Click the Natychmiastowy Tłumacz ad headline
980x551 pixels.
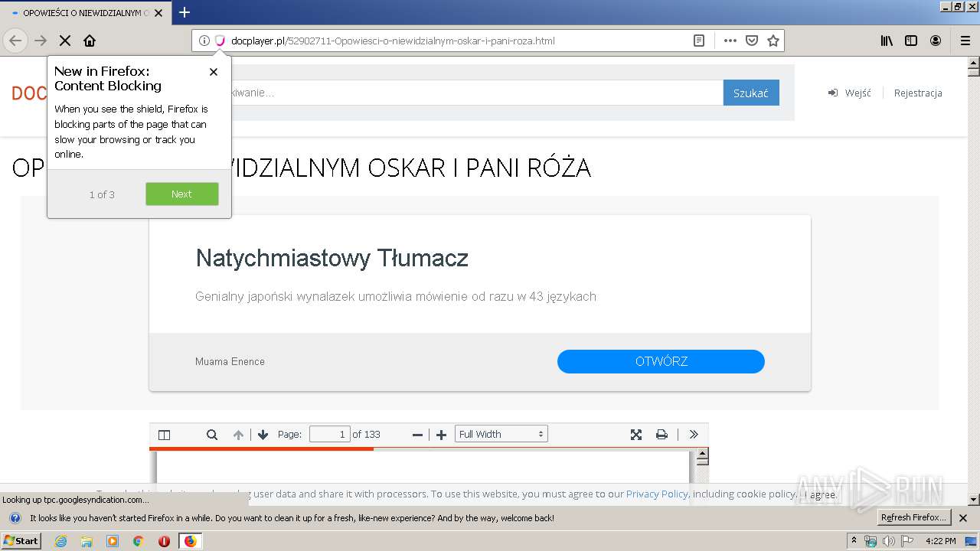coord(332,258)
